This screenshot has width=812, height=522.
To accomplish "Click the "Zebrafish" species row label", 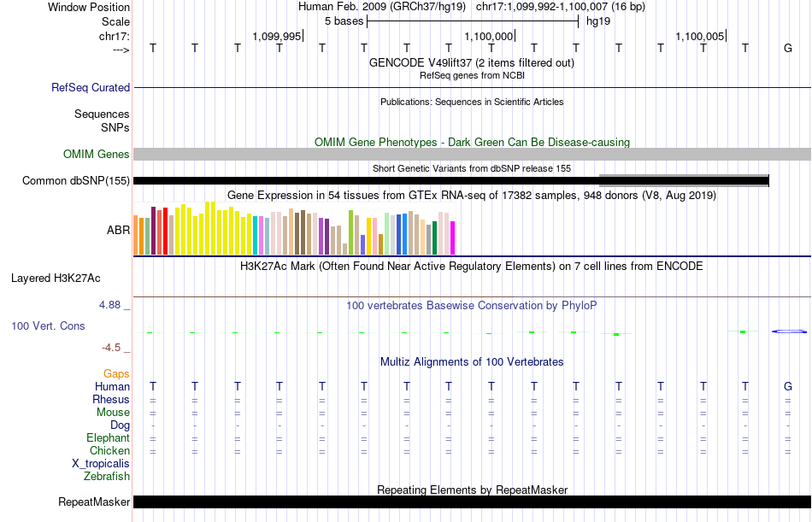I will pos(107,477).
